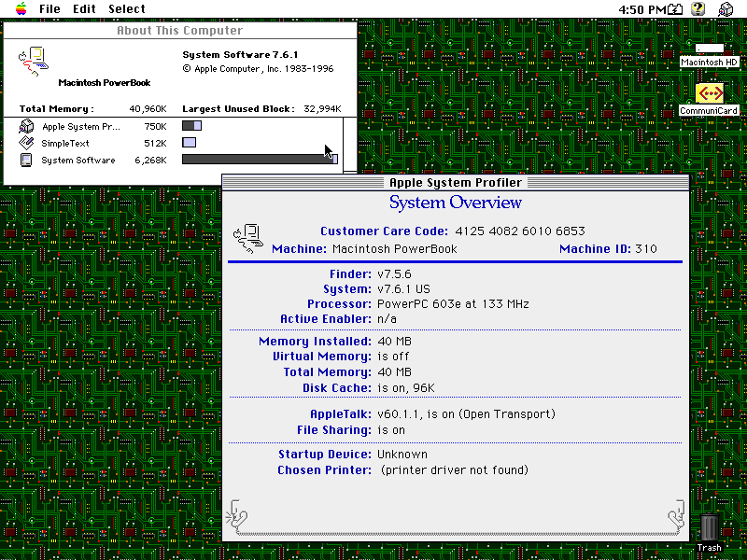
Task: Click the Machine ID value 310
Action: pos(645,248)
